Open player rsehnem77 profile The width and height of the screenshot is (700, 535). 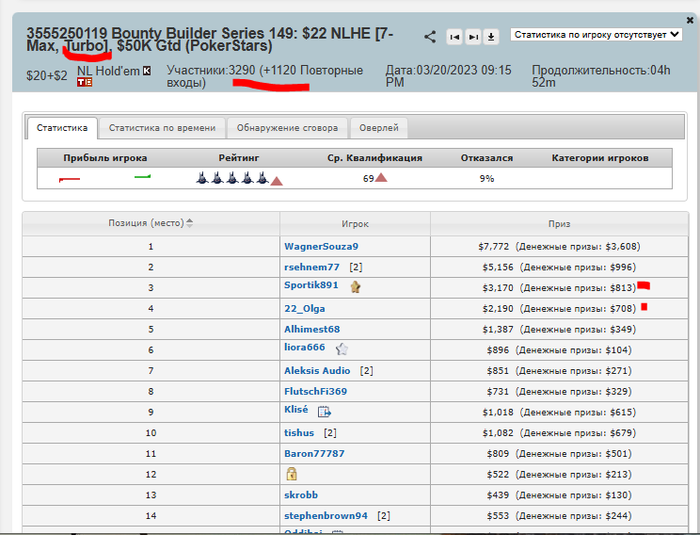pos(312,267)
